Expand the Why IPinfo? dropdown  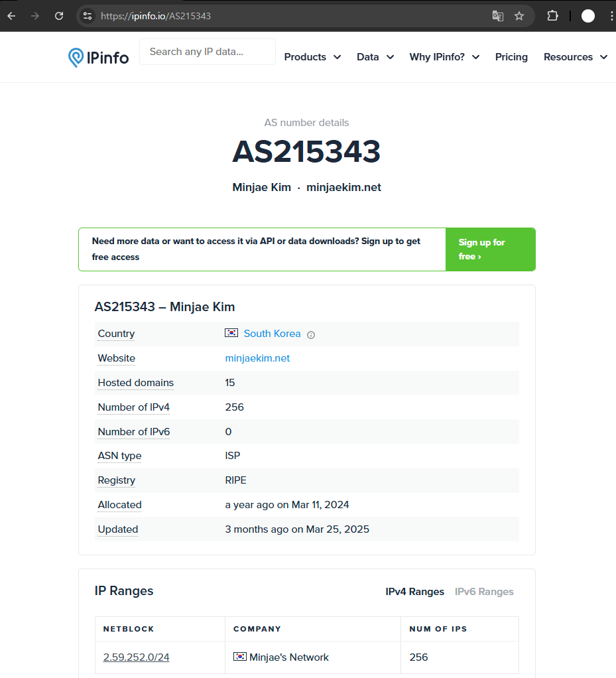click(444, 57)
